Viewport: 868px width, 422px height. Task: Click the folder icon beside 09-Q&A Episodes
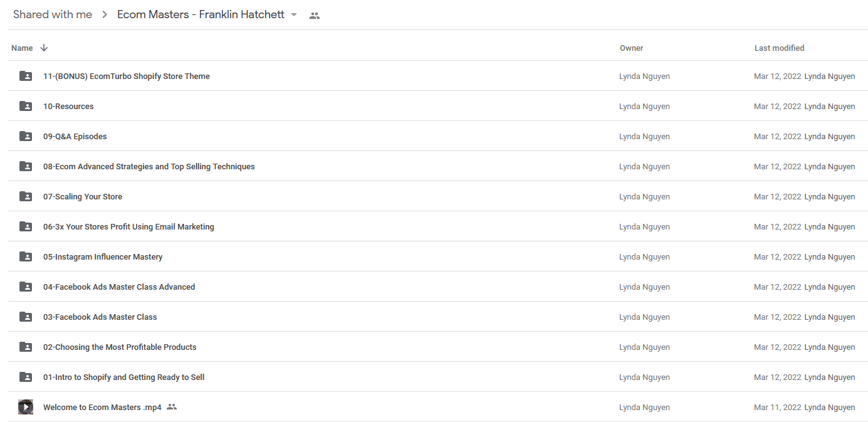pyautogui.click(x=26, y=136)
